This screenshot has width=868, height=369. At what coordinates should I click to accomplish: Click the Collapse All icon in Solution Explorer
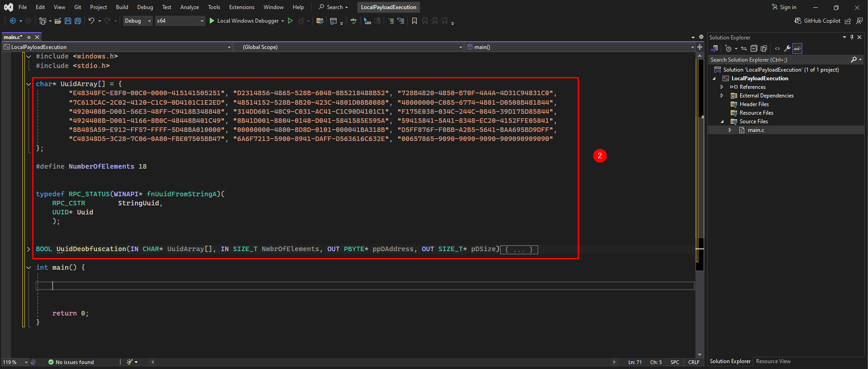pyautogui.click(x=754, y=49)
